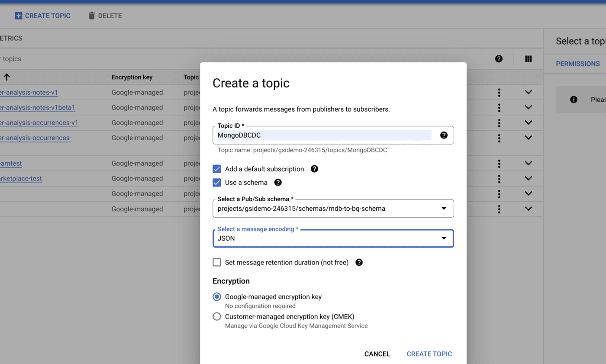Open three-dot menu for analysis-notes-v1 topic row
The width and height of the screenshot is (606, 364).
click(499, 92)
